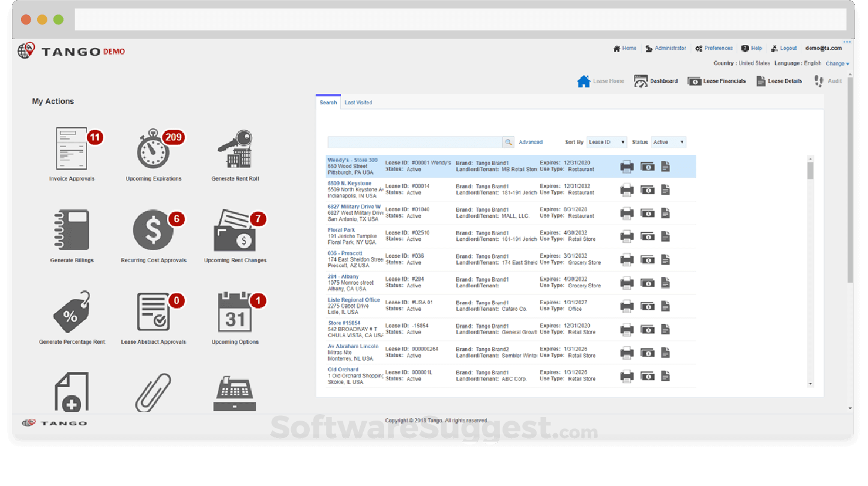The height and width of the screenshot is (486, 868).
Task: Click the search magnifier button
Action: point(508,142)
